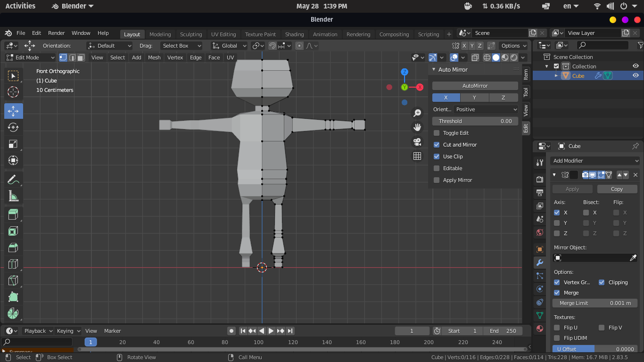Select the Move tool in toolbar
Screen dimensions: 644x362
click(13, 111)
